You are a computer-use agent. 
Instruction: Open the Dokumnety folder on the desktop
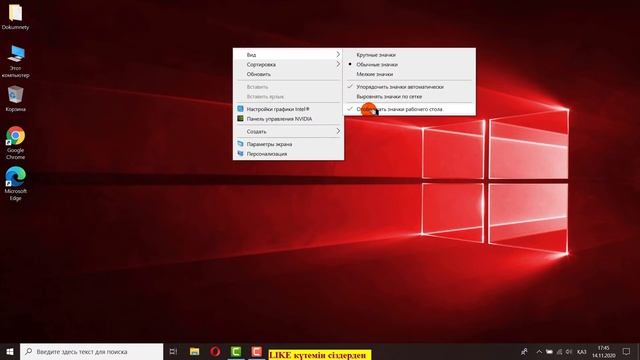pos(15,16)
